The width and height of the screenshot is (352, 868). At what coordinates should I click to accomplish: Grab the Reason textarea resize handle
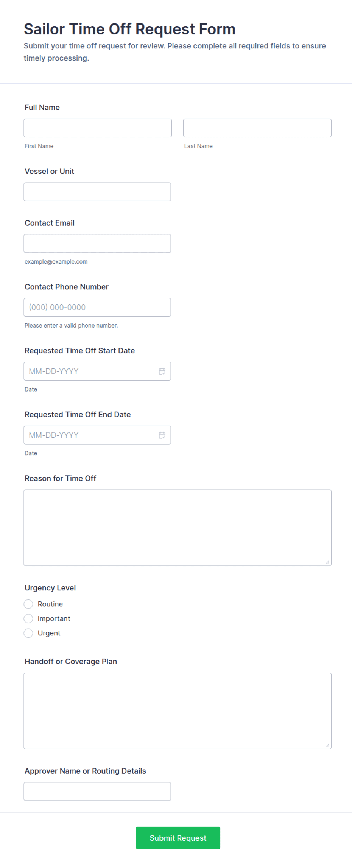tap(327, 562)
